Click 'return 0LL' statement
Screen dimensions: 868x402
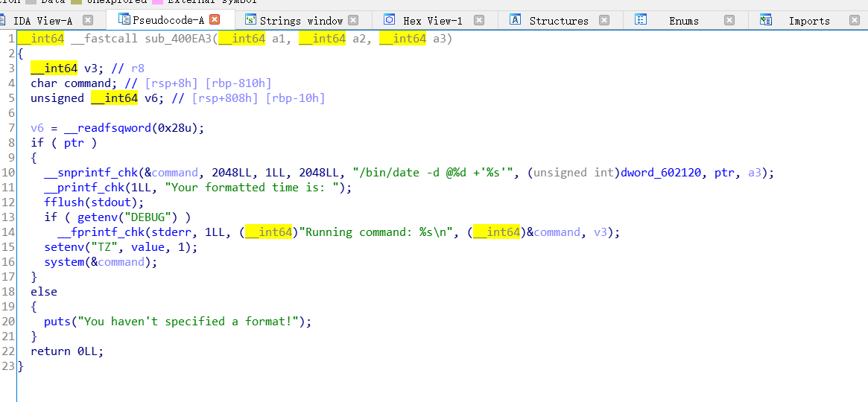[x=67, y=351]
